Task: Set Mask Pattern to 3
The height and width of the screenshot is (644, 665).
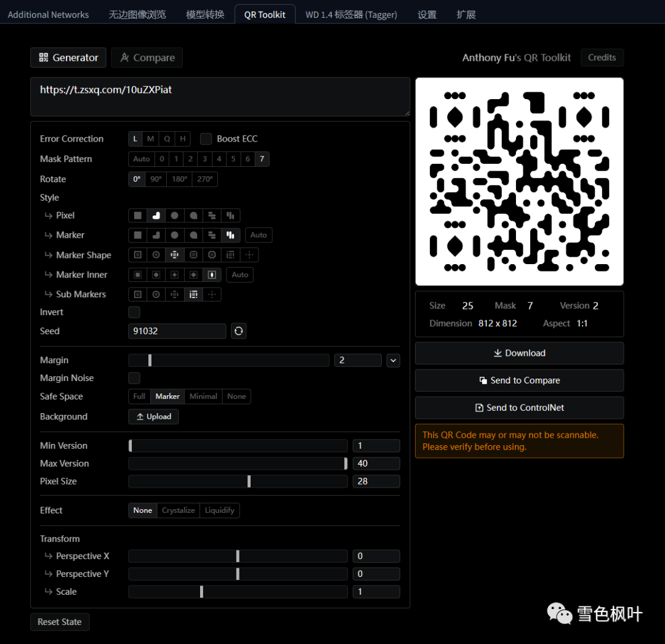Action: click(205, 159)
